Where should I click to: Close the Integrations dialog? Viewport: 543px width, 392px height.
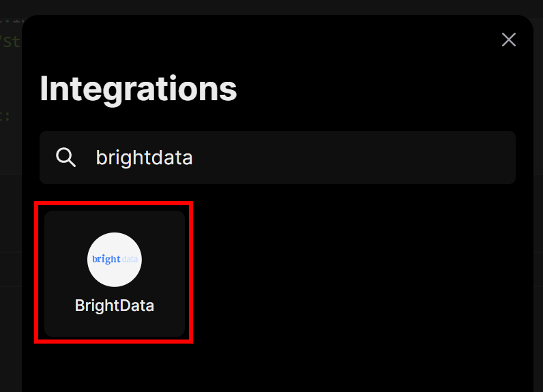(x=508, y=40)
